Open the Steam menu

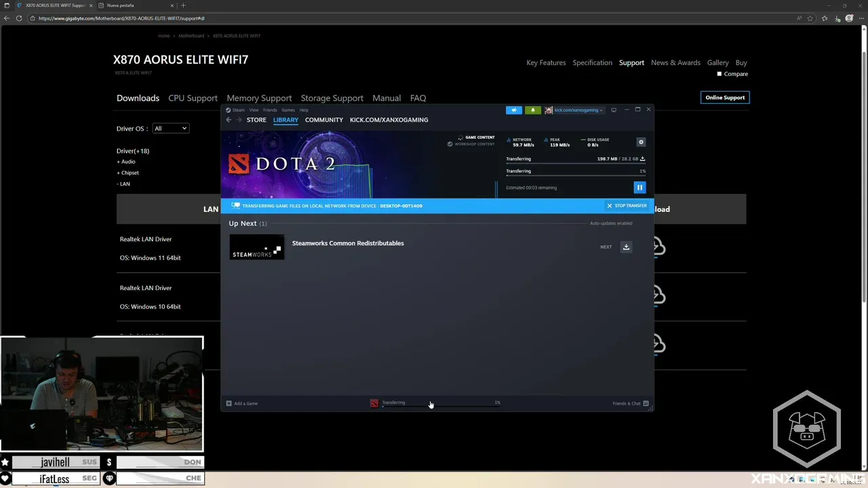coord(239,110)
